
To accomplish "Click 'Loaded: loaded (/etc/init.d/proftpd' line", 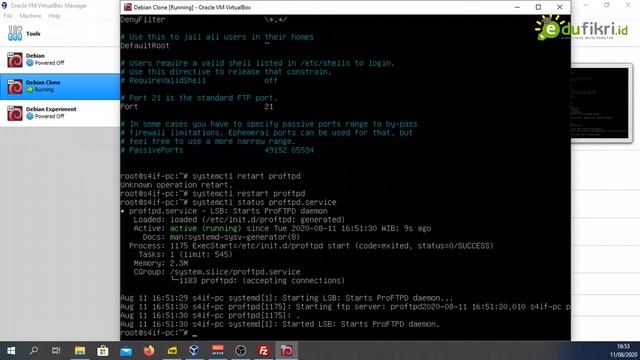I will pyautogui.click(x=239, y=220).
